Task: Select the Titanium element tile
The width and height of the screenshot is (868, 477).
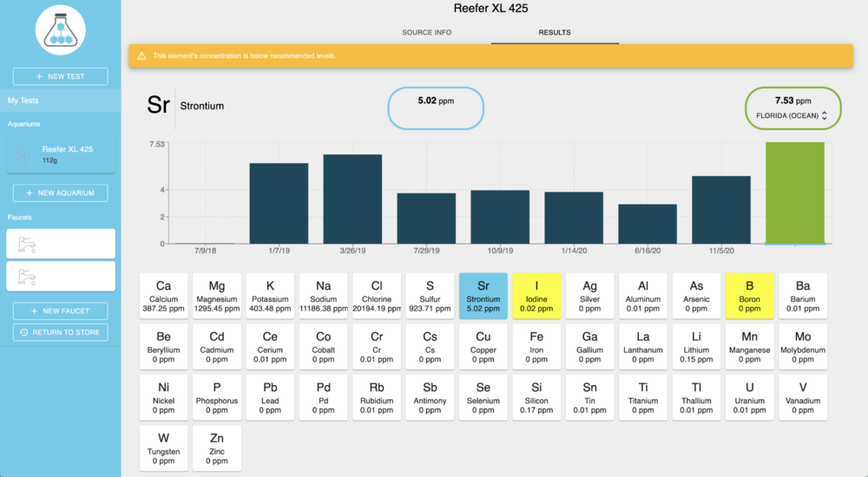Action: [x=642, y=397]
